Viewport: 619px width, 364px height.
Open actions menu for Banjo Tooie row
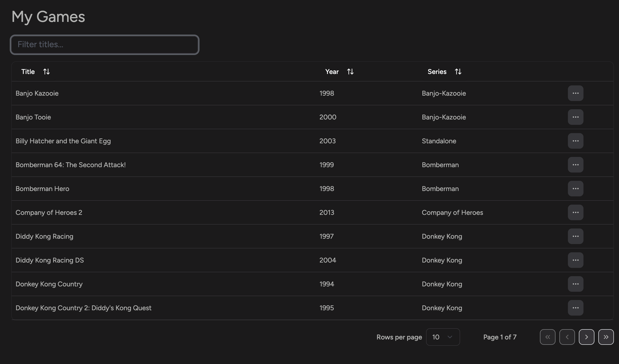tap(575, 117)
